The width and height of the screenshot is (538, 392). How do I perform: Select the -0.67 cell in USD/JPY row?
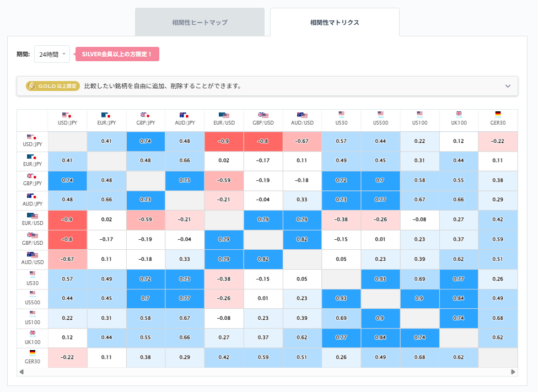coord(302,141)
